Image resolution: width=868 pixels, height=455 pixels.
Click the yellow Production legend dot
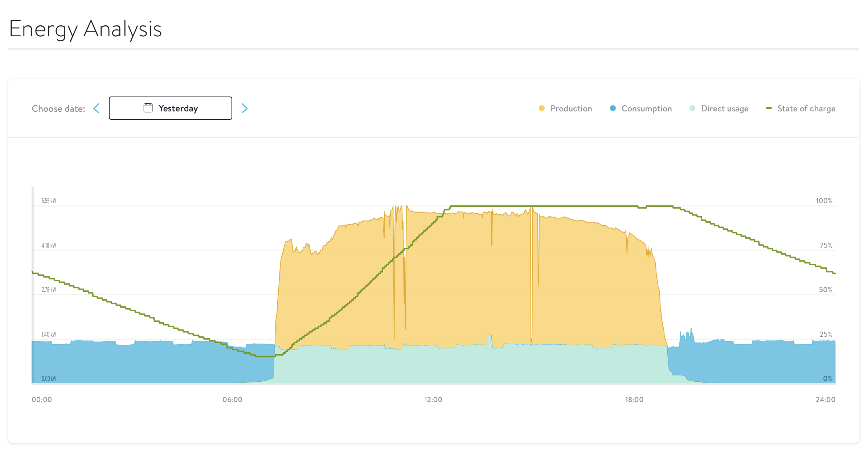point(542,108)
